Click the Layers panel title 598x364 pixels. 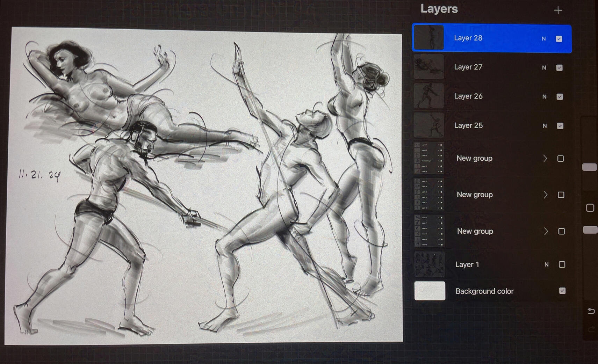[439, 9]
